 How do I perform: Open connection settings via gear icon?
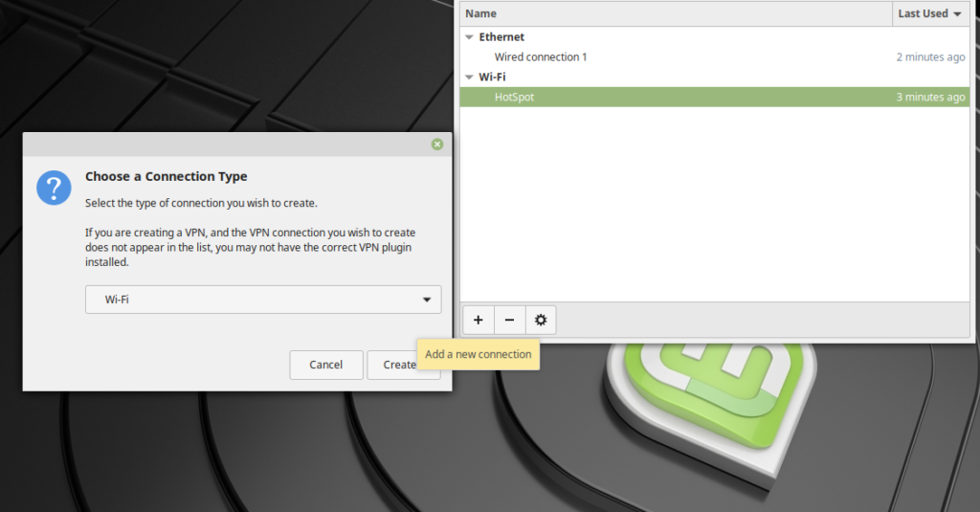(x=541, y=320)
